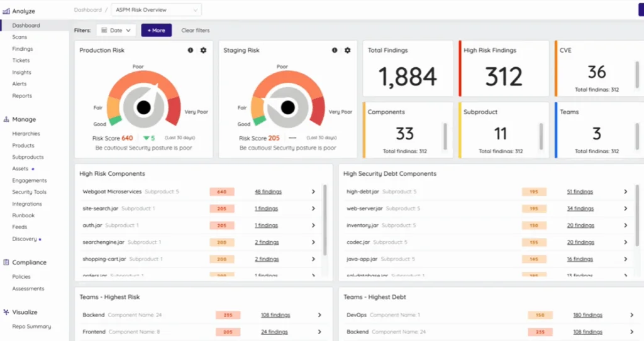Open 180 findings link for DevOps
The width and height of the screenshot is (644, 341).
tap(588, 315)
